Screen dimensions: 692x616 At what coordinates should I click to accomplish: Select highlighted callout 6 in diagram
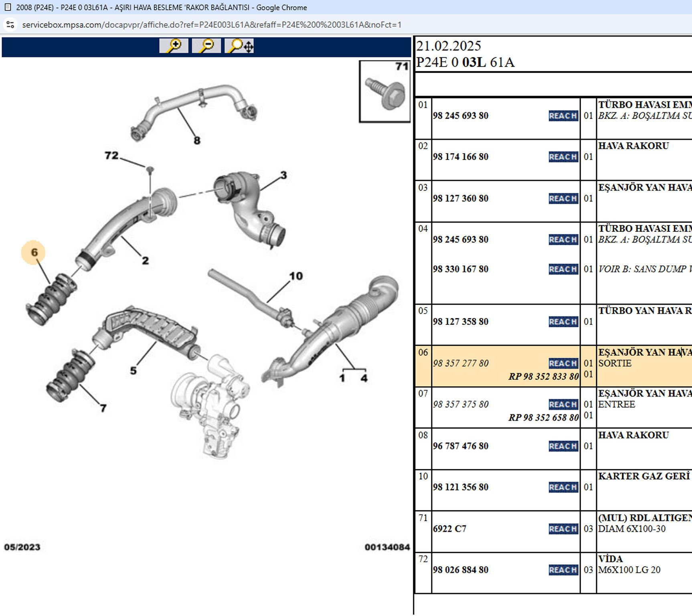(34, 252)
